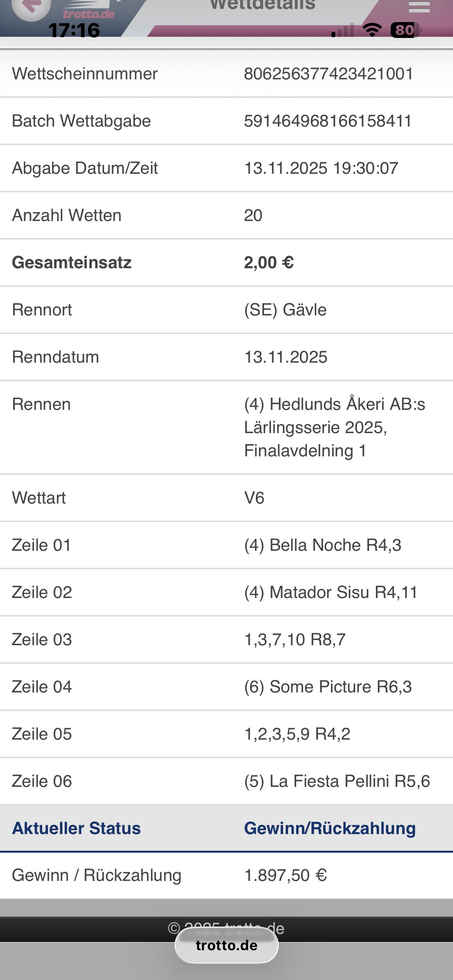Tap the trotto.de logo in header
This screenshot has width=453, height=980.
(x=89, y=14)
